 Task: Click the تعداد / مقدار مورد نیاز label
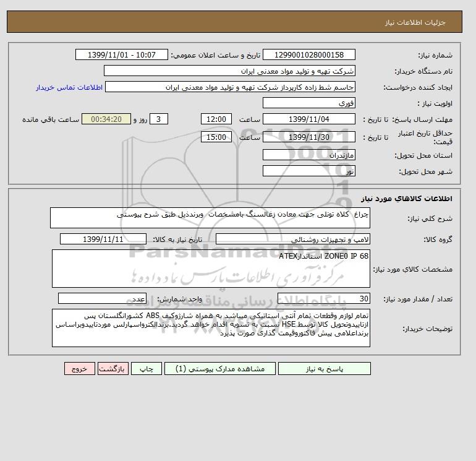(418, 299)
